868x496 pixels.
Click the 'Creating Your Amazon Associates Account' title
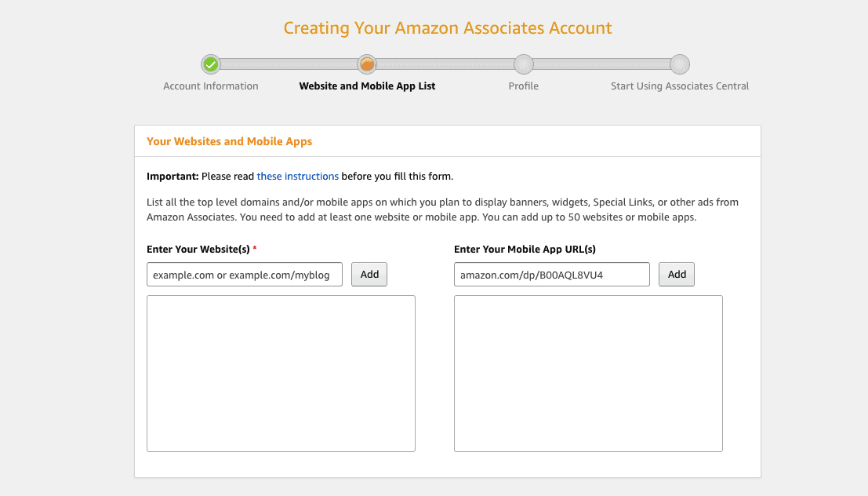pos(448,27)
